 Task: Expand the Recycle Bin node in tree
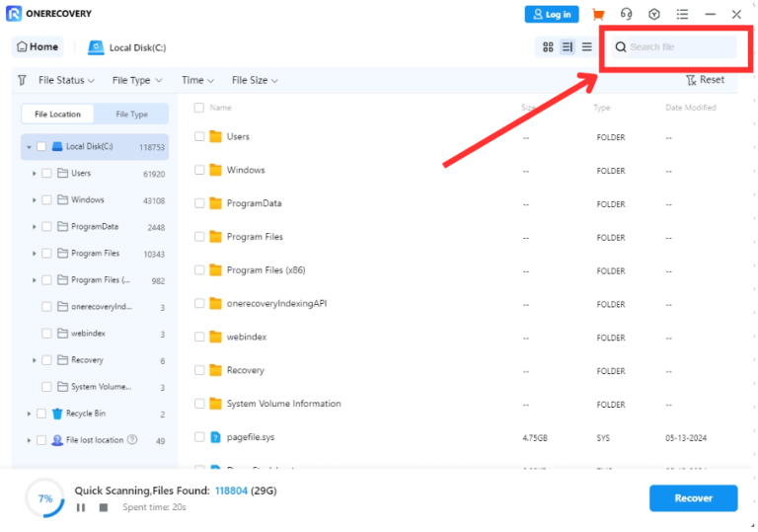click(x=29, y=414)
